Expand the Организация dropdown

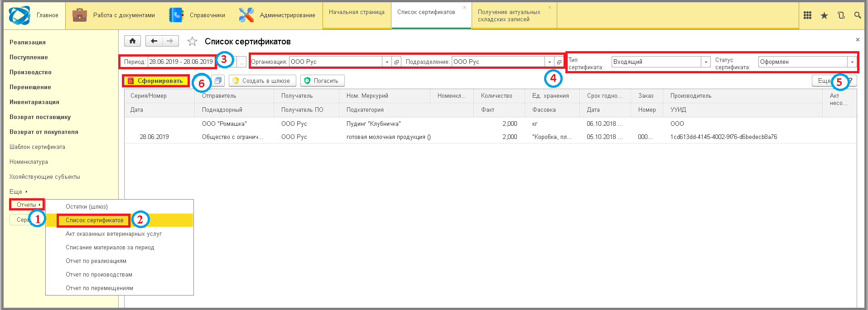[x=387, y=62]
